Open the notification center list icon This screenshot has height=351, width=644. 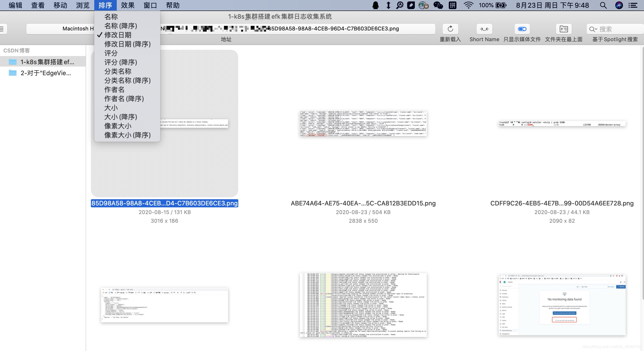click(x=633, y=5)
